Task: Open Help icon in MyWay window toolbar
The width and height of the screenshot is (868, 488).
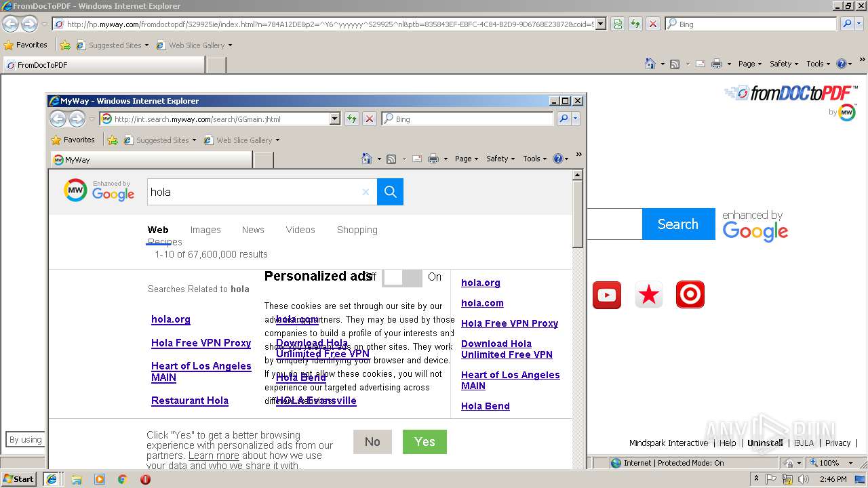Action: [x=557, y=159]
